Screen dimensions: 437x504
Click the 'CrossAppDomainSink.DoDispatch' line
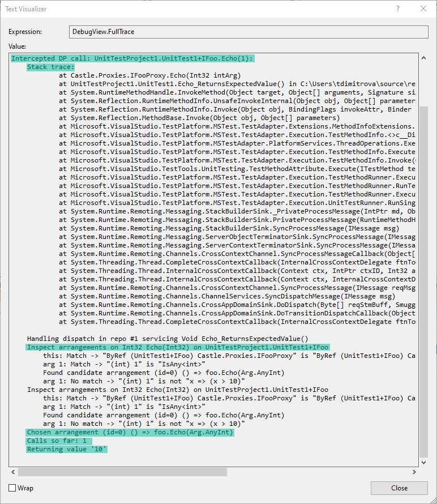pyautogui.click(x=237, y=305)
